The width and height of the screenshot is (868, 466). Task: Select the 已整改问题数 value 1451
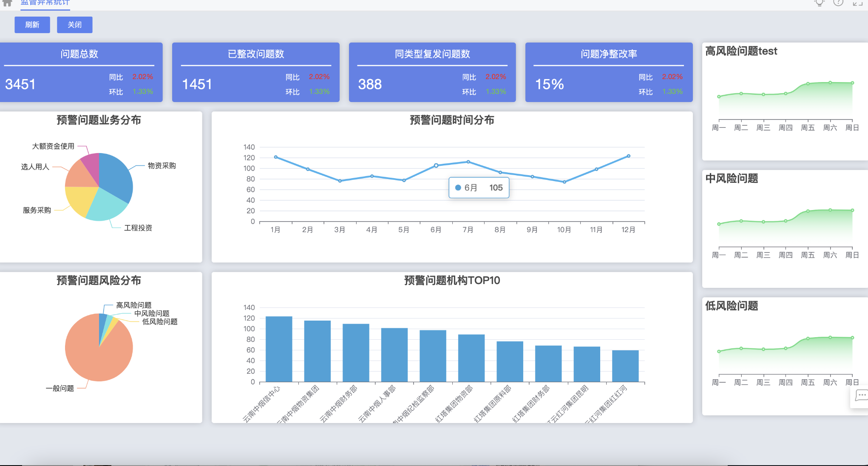click(197, 84)
